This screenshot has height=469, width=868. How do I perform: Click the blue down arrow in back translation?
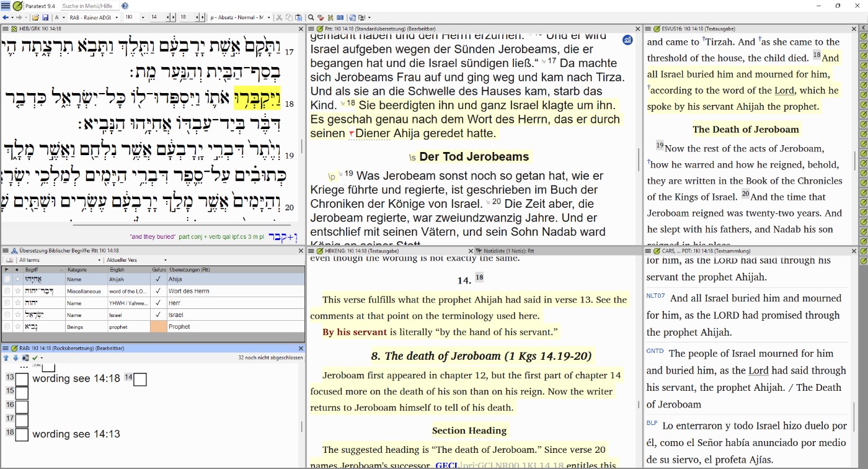pyautogui.click(x=15, y=357)
